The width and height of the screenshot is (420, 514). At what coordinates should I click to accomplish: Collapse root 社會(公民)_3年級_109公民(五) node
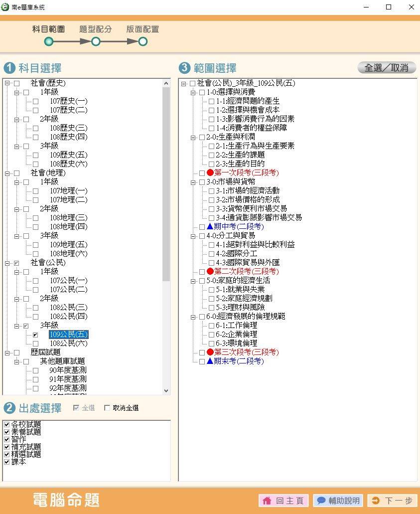[x=183, y=84]
